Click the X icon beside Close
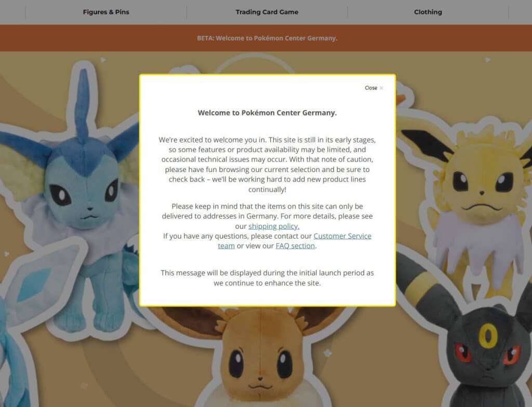Viewport: 532px width, 407px height. click(381, 88)
